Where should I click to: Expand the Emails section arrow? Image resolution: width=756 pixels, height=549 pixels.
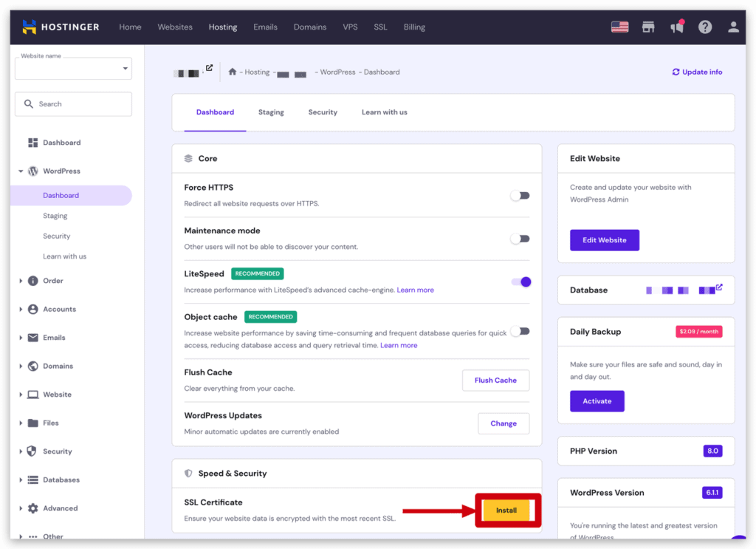pyautogui.click(x=21, y=338)
